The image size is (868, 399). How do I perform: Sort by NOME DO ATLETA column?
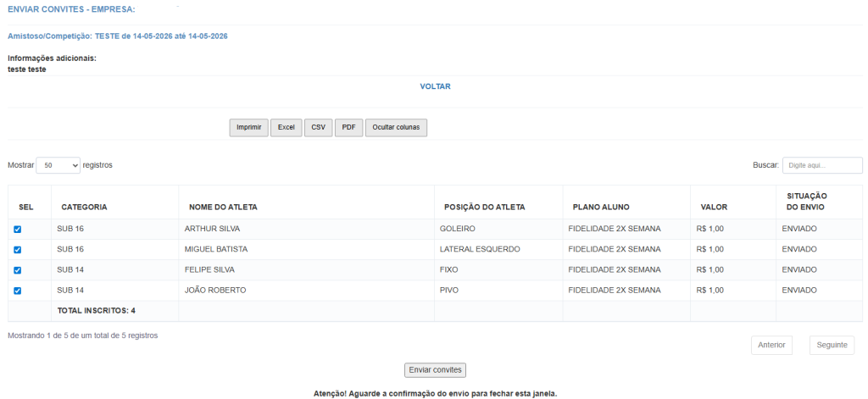click(x=223, y=207)
